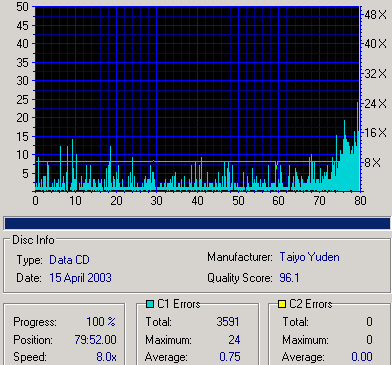Click the C1 Errors total 3591
The image size is (392, 365).
tap(228, 322)
